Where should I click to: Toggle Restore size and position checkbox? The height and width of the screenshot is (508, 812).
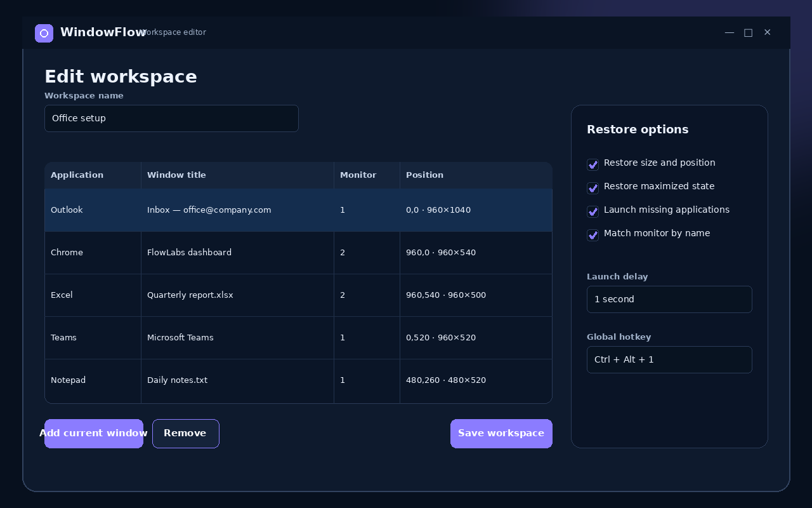pos(593,164)
